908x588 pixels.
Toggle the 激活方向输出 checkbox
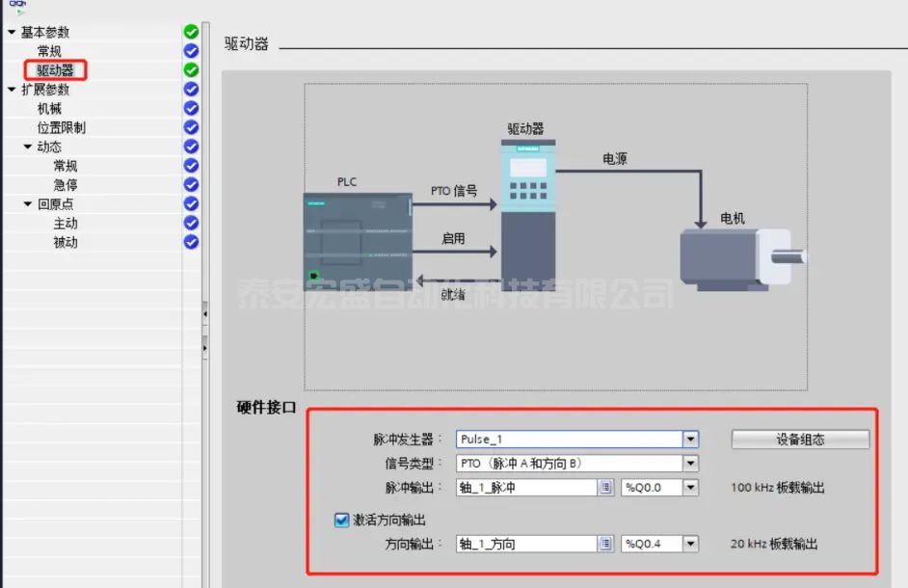coord(341,520)
